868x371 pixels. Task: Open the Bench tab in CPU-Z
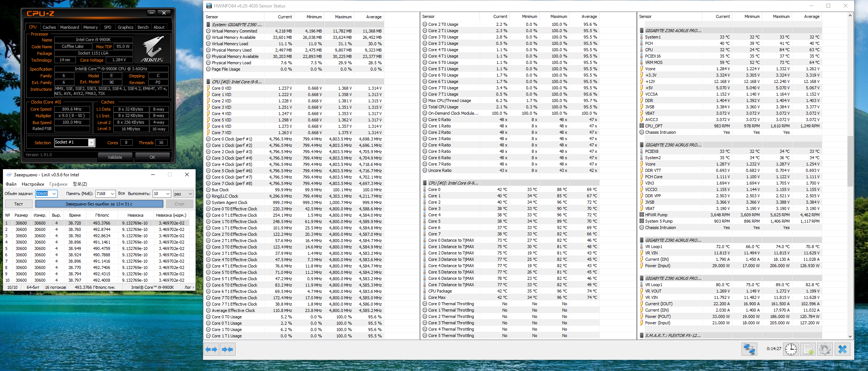[x=143, y=27]
